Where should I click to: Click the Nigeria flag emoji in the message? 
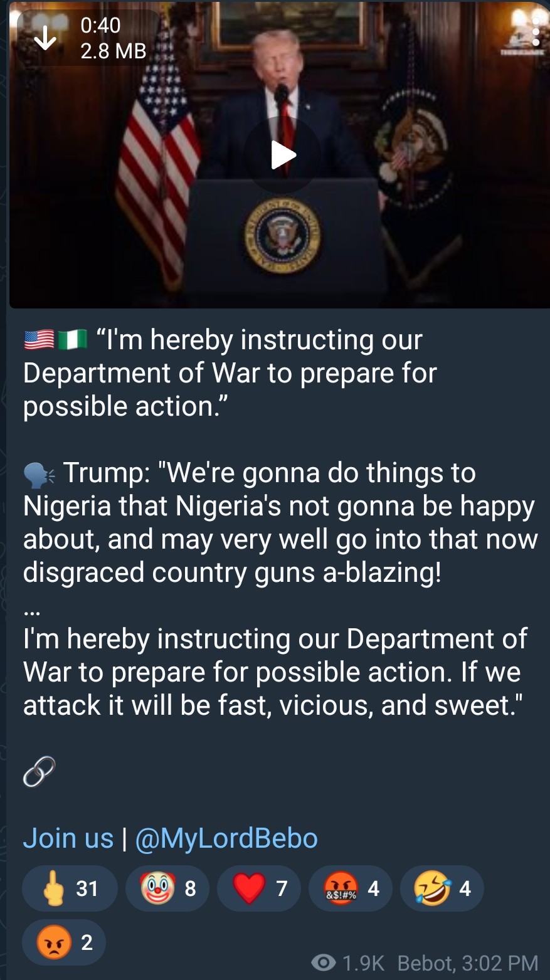pos(73,340)
